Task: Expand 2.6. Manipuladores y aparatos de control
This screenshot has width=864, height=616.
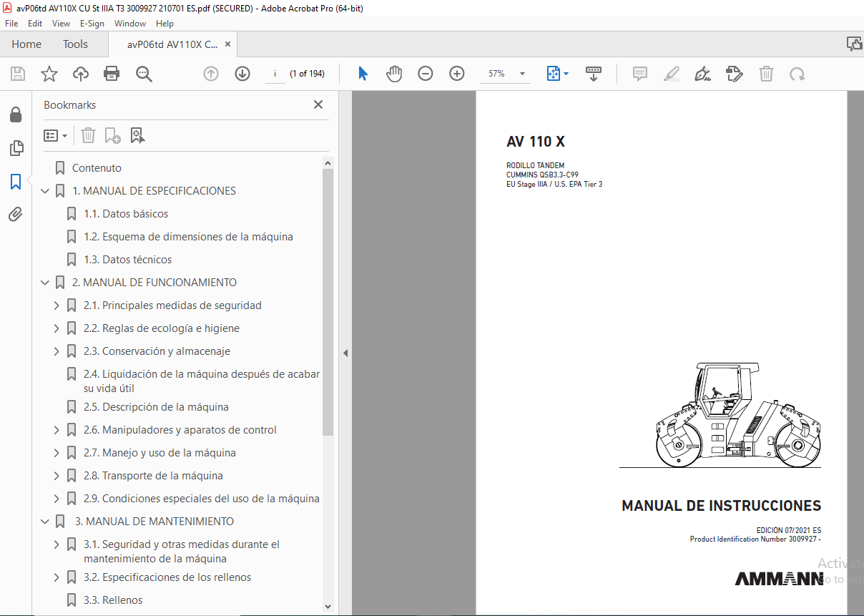Action: [x=57, y=430]
